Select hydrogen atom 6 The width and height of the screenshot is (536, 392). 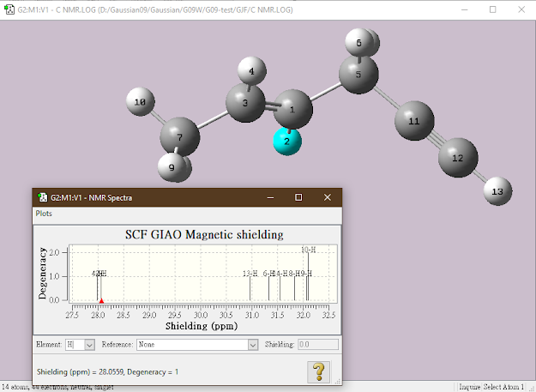(x=359, y=43)
